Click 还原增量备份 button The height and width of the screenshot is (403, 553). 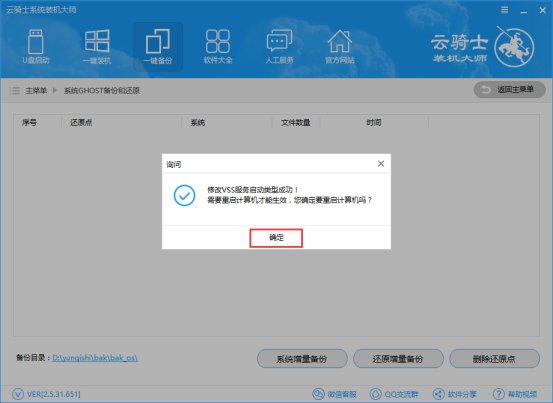[398, 359]
